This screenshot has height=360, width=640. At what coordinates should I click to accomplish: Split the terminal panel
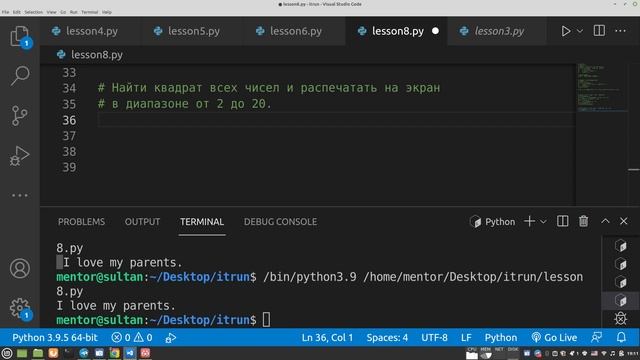(x=562, y=221)
